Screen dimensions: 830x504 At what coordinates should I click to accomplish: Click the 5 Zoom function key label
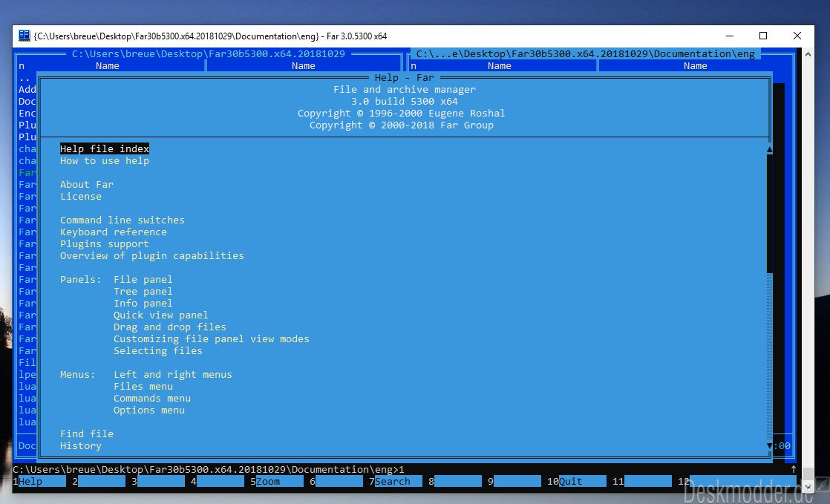coord(277,481)
